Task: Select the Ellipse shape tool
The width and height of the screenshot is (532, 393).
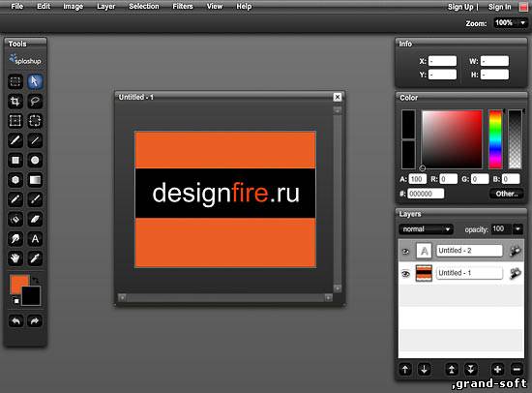Action: pos(35,160)
